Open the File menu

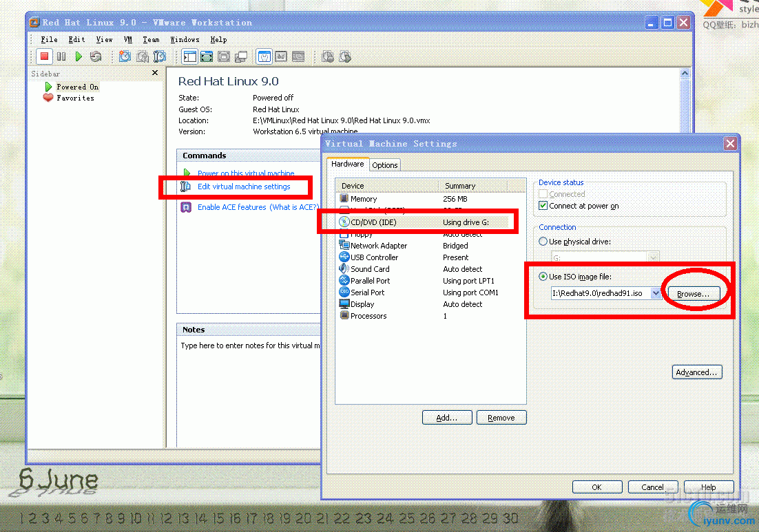pyautogui.click(x=49, y=40)
